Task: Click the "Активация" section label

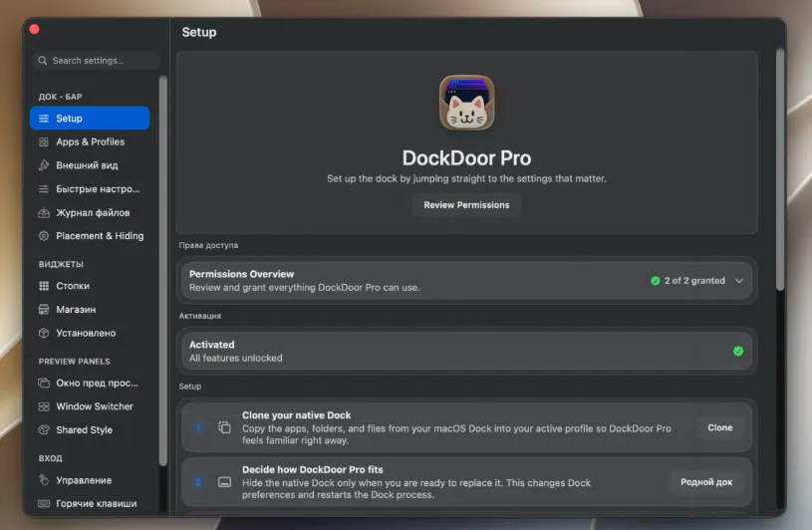Action: (x=200, y=316)
